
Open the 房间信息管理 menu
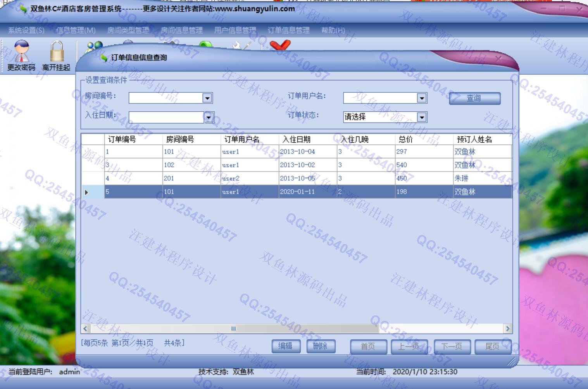tap(182, 30)
